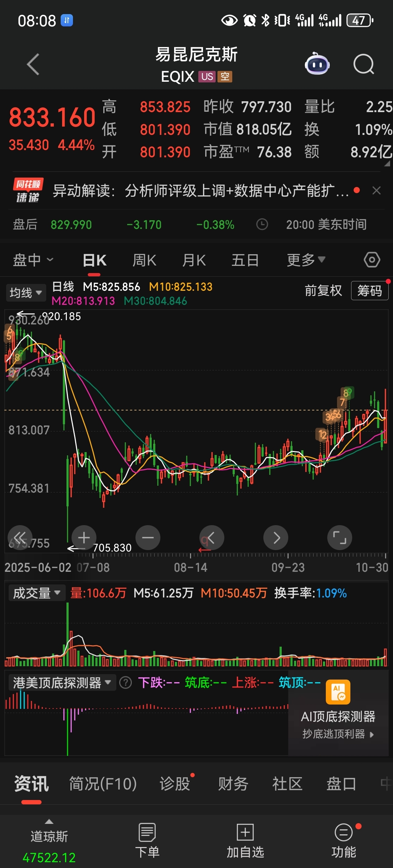The width and height of the screenshot is (393, 868).
Task: Open 抄底逃顶利器 link
Action: pyautogui.click(x=338, y=734)
